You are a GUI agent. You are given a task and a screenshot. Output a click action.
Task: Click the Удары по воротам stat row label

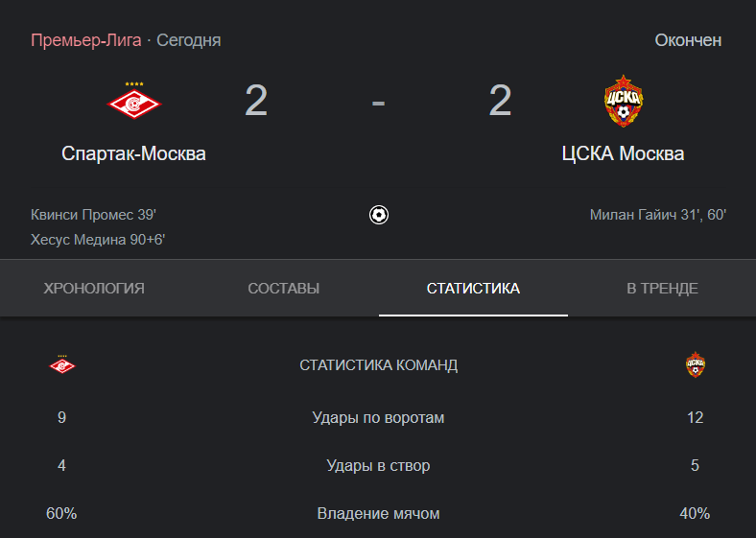coord(378,417)
